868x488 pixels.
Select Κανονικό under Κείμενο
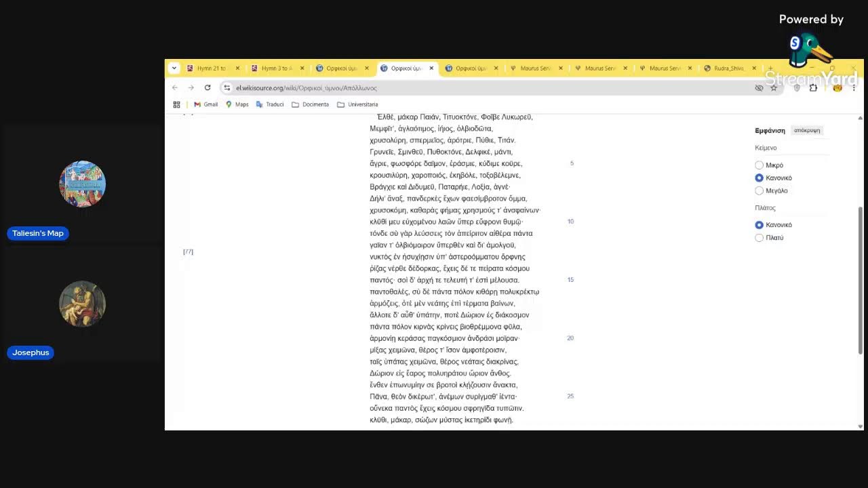[759, 178]
